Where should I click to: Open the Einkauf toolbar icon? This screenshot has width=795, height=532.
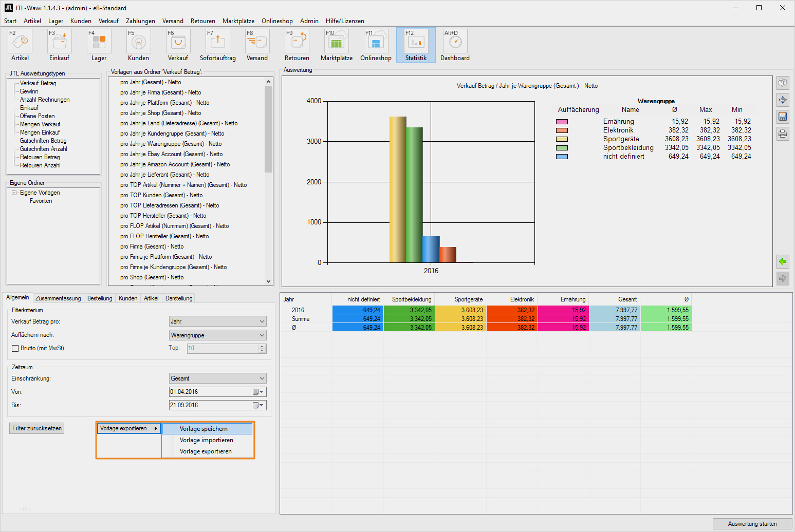coord(60,41)
